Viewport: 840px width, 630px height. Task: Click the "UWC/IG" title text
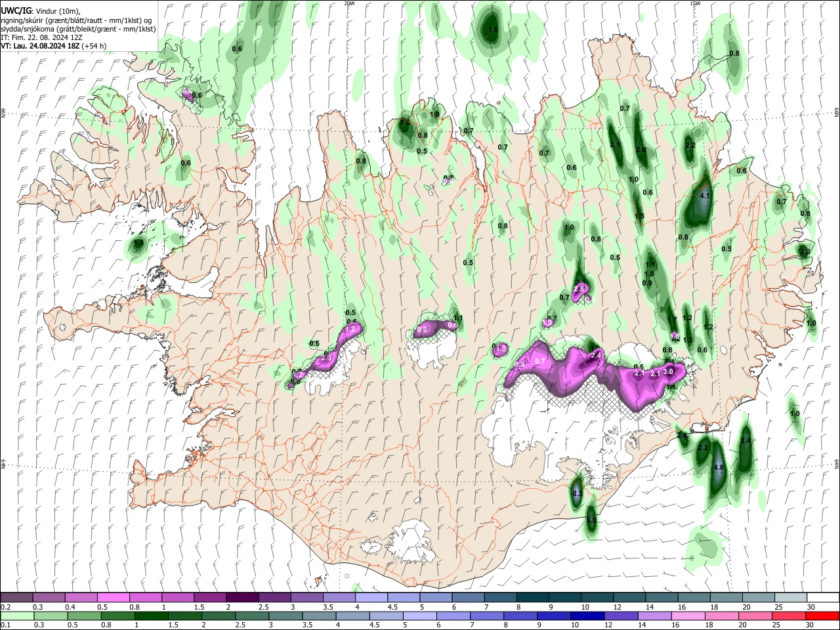pyautogui.click(x=16, y=11)
